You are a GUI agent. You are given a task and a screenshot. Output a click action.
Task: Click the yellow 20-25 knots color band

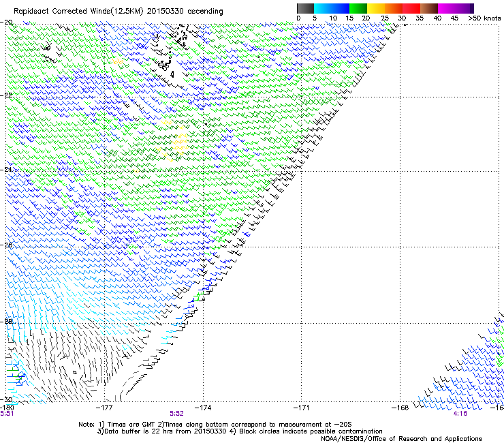point(376,8)
